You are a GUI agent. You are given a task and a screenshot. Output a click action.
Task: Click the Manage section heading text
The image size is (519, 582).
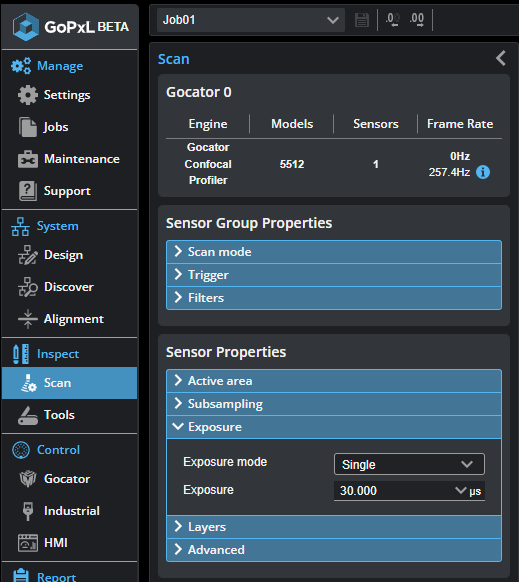[x=60, y=66]
